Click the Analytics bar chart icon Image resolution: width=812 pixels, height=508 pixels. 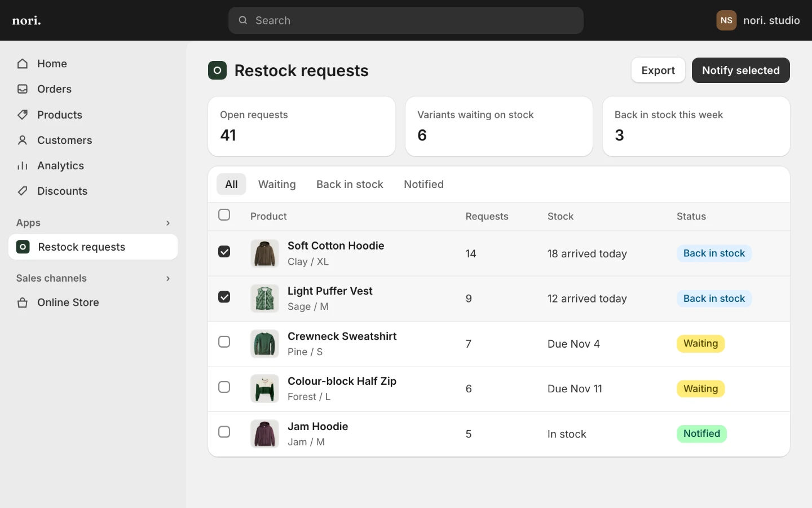[x=23, y=165]
